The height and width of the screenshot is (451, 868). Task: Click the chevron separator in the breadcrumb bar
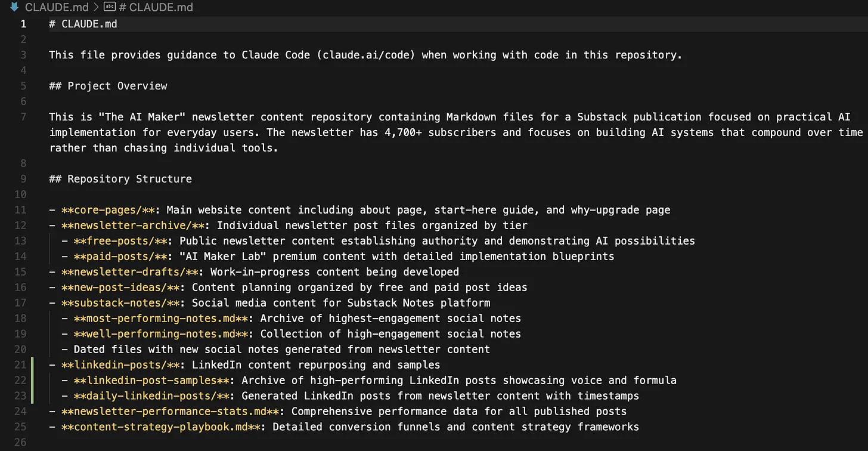point(95,7)
